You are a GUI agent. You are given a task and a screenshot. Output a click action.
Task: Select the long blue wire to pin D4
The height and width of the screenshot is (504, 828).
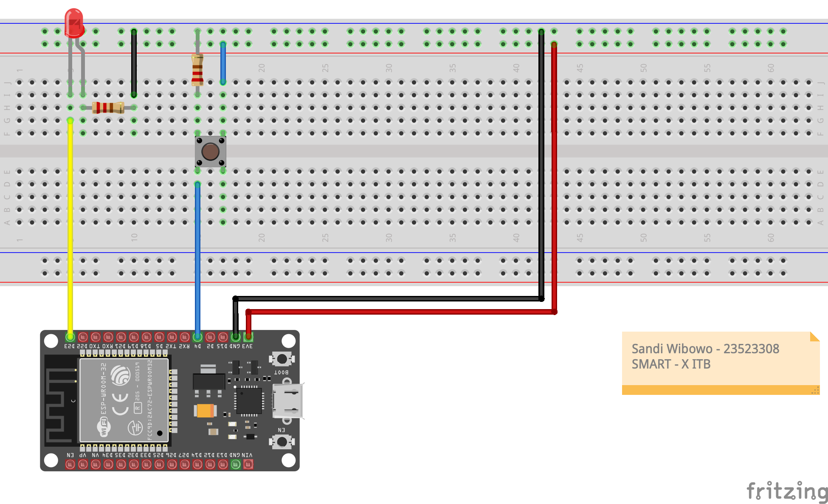tap(197, 260)
